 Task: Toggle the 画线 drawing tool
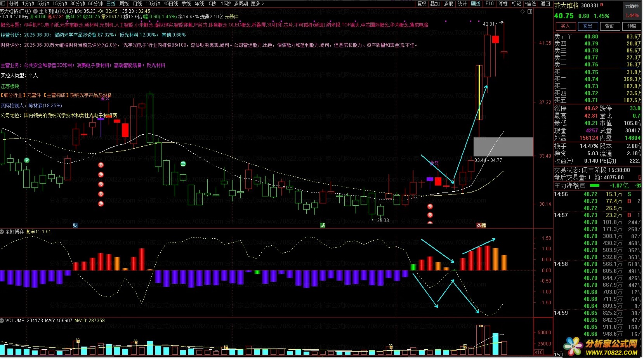[476, 3]
